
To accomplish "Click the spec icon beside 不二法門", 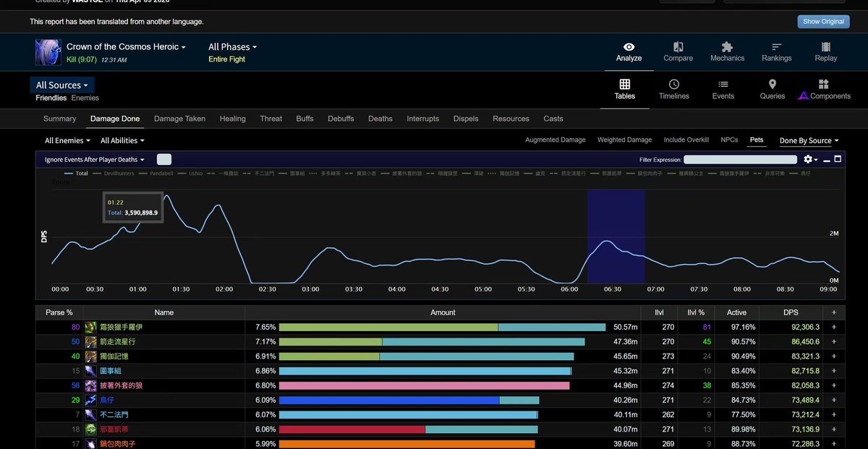I will tap(90, 414).
